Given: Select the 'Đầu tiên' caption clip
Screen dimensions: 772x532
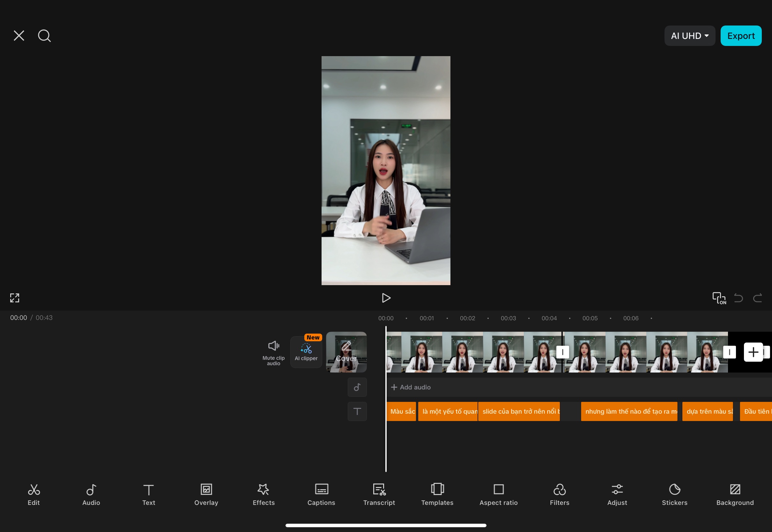Looking at the screenshot, I should (x=756, y=411).
